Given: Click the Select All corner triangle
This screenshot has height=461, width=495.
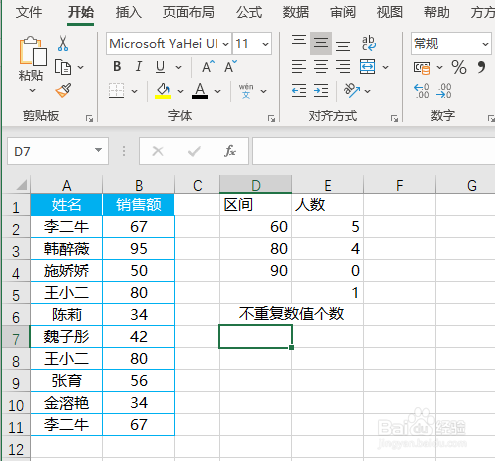Looking at the screenshot, I should (21, 185).
